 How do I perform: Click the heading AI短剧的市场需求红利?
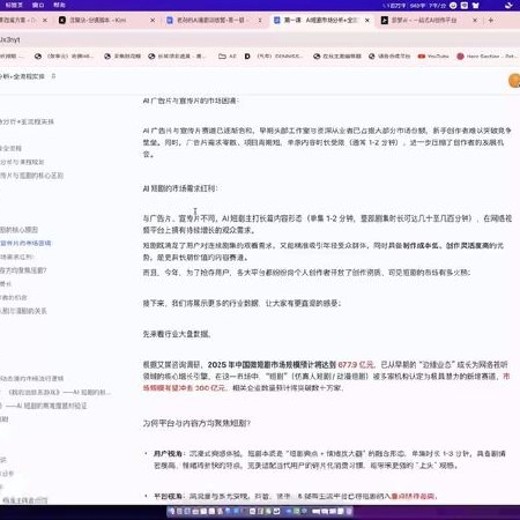180,188
